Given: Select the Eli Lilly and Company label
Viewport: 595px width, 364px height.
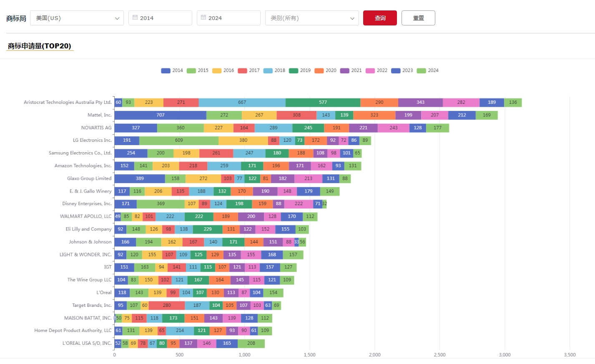Looking at the screenshot, I should click(x=88, y=229).
